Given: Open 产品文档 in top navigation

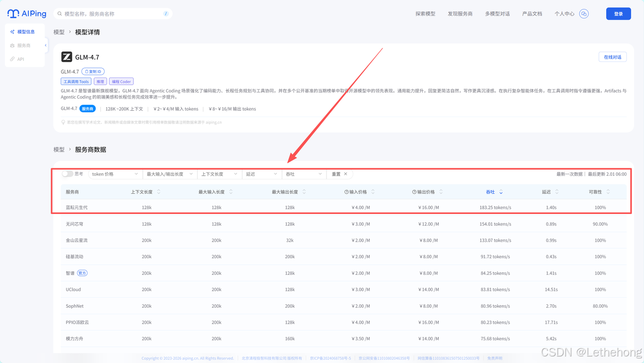Looking at the screenshot, I should click(532, 14).
